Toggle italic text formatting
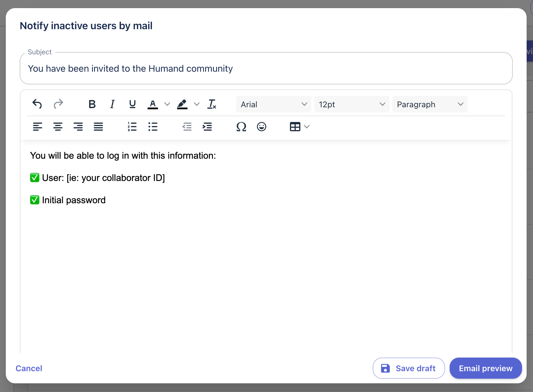The width and height of the screenshot is (533, 392). (112, 104)
